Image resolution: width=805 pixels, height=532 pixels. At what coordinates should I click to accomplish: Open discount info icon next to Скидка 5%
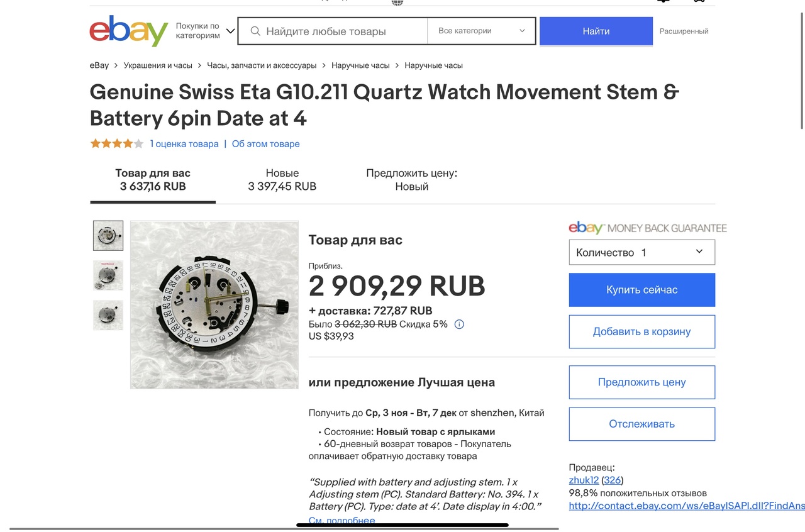point(459,324)
